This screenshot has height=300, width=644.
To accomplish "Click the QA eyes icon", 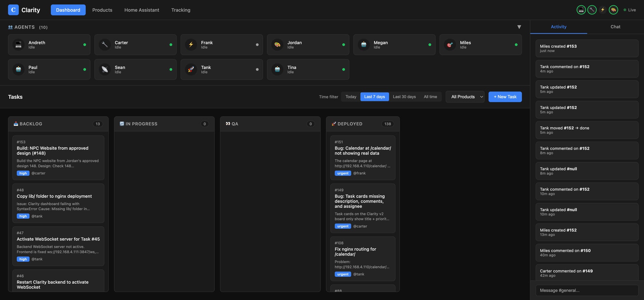I will pos(228,124).
